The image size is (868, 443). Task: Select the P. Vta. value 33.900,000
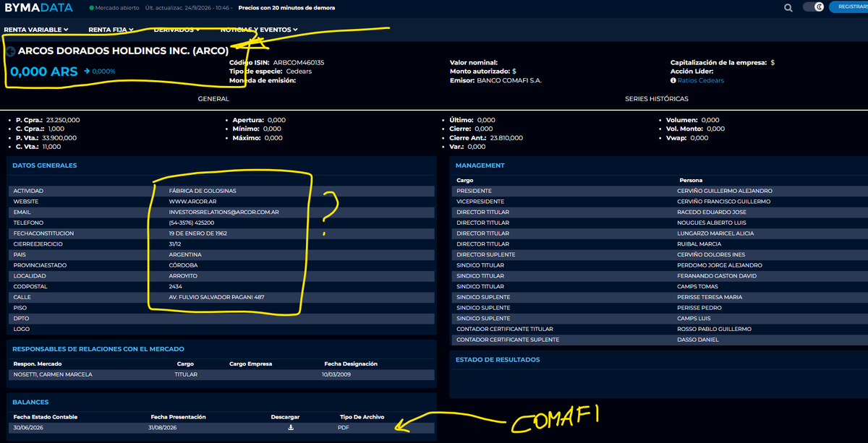coord(59,137)
